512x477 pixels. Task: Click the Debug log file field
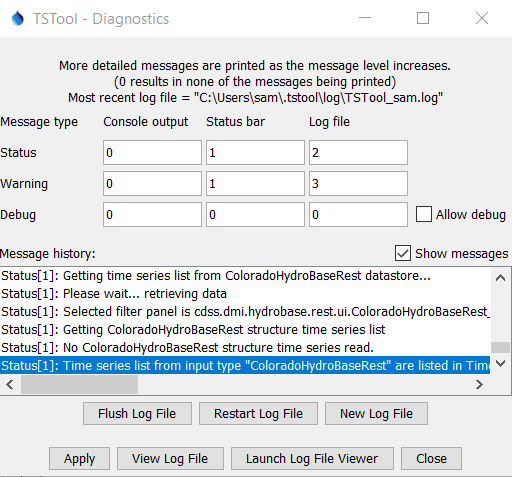358,214
